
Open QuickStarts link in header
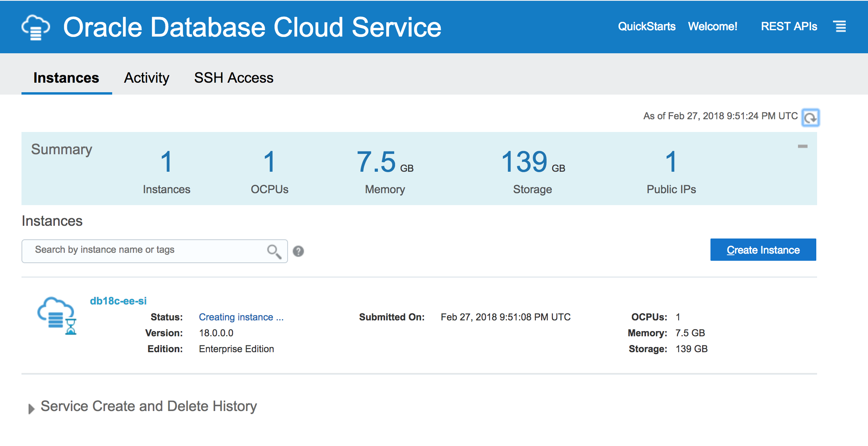tap(646, 26)
